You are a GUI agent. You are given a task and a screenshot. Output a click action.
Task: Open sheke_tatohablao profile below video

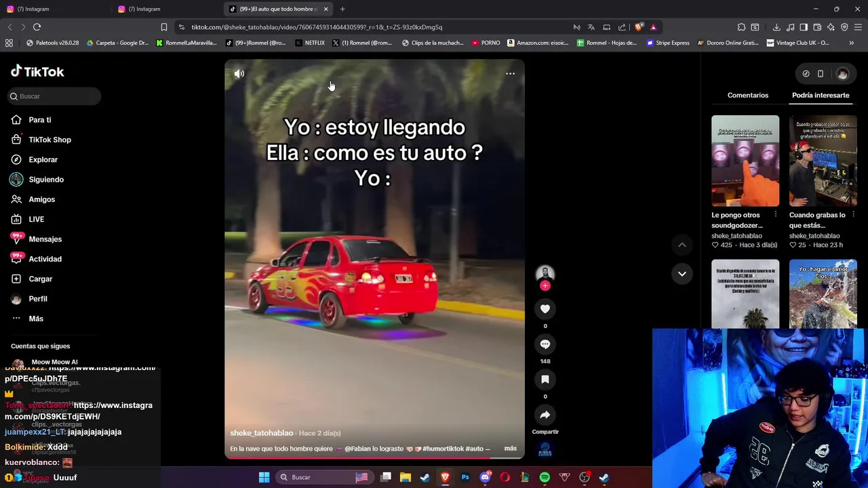tap(262, 433)
